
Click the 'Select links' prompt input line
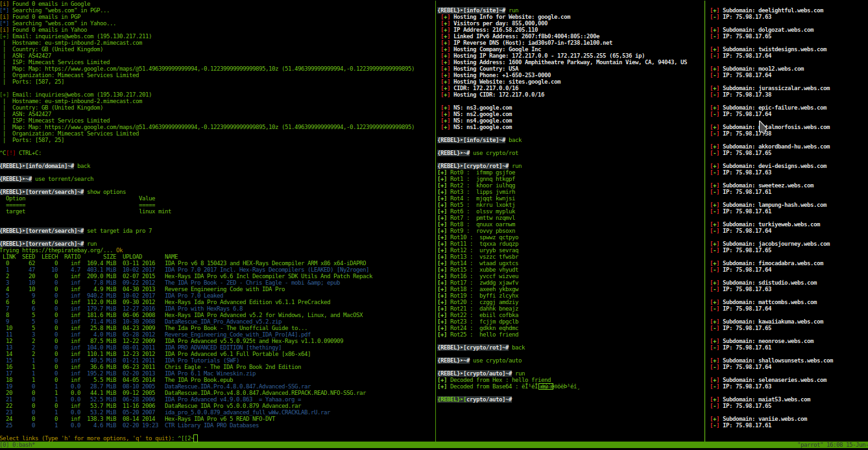(99, 438)
